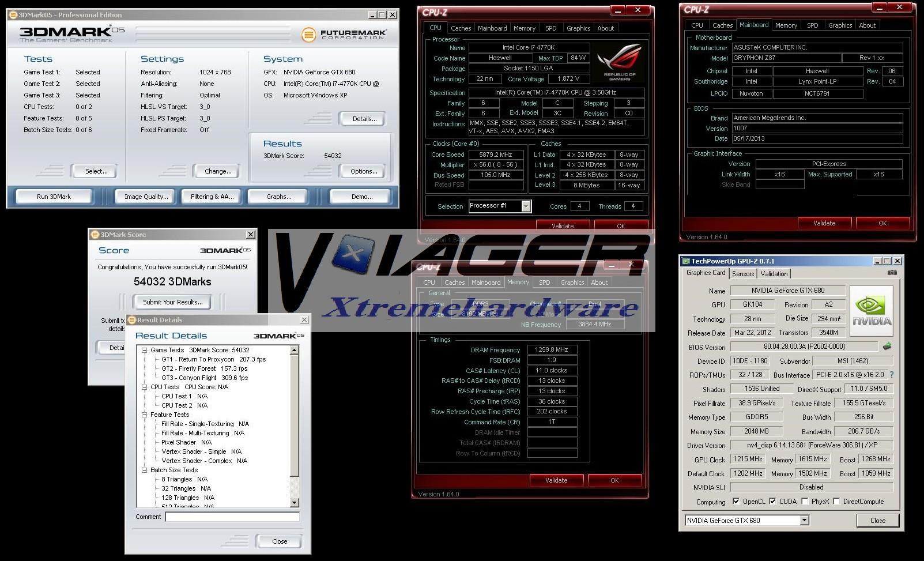Collapse the CPU Tests tree node

point(145,387)
